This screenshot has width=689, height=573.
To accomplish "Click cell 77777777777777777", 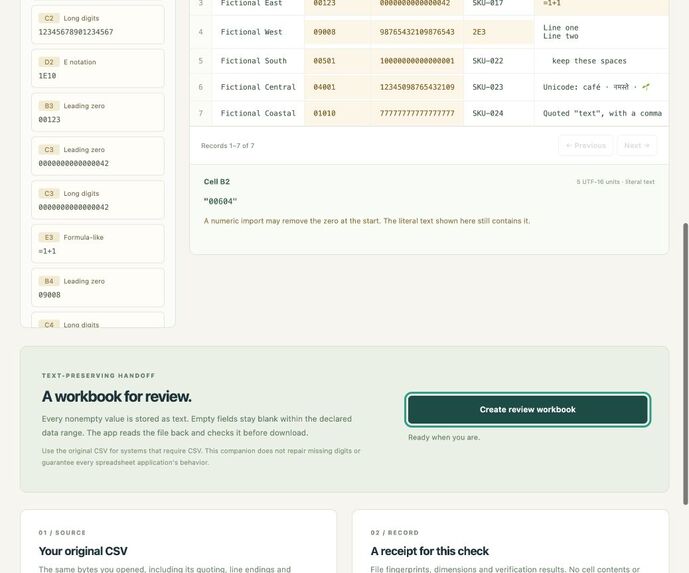I will (x=417, y=113).
